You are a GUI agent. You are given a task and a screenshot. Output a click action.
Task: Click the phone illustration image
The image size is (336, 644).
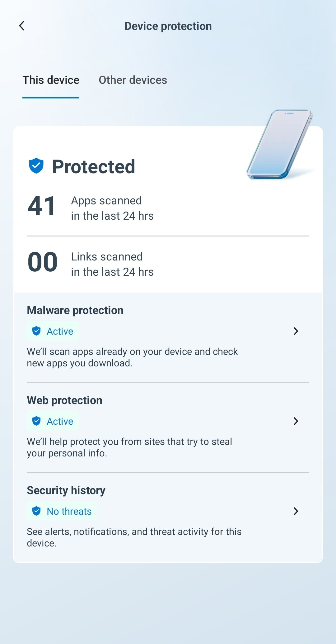click(x=280, y=144)
